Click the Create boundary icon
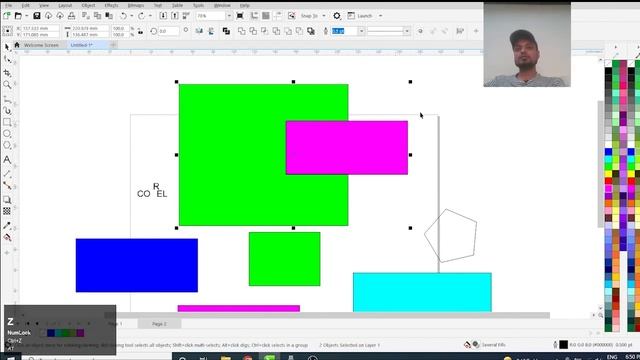 311,31
